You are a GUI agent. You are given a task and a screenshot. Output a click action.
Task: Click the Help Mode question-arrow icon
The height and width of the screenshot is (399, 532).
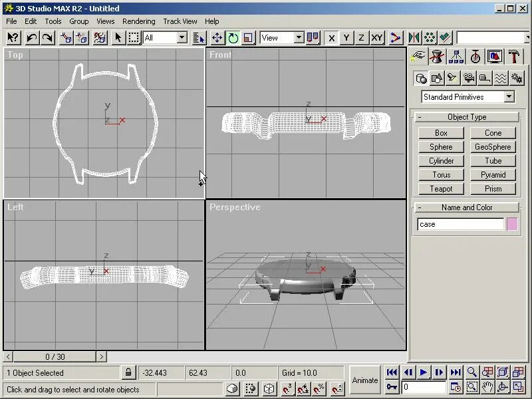[13, 38]
